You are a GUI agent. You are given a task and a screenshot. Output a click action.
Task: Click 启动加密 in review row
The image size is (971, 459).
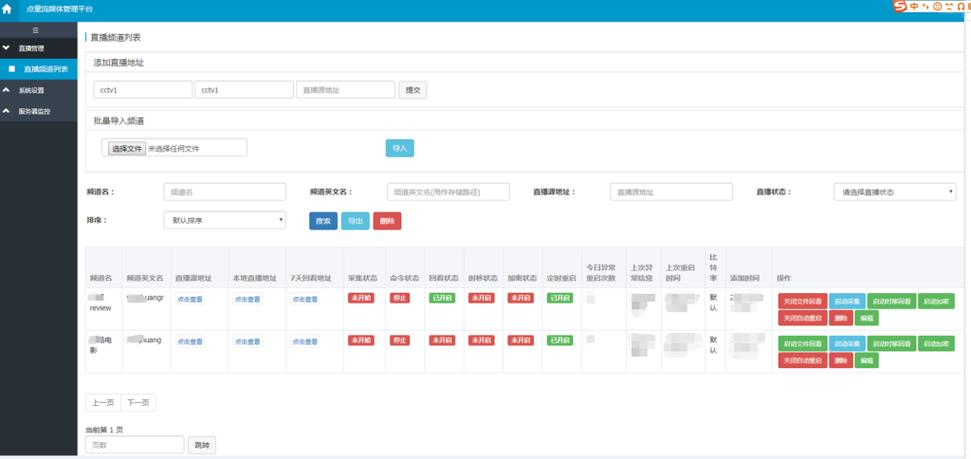pyautogui.click(x=936, y=302)
